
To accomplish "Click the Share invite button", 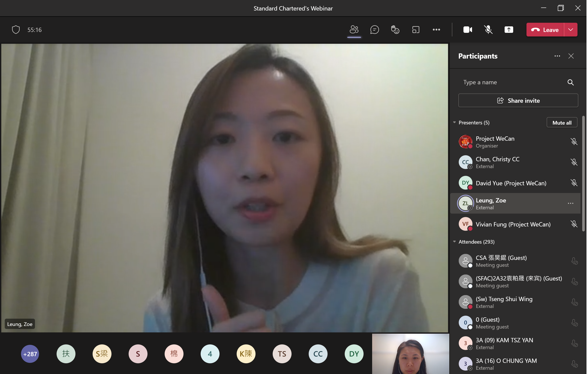I will tap(518, 100).
